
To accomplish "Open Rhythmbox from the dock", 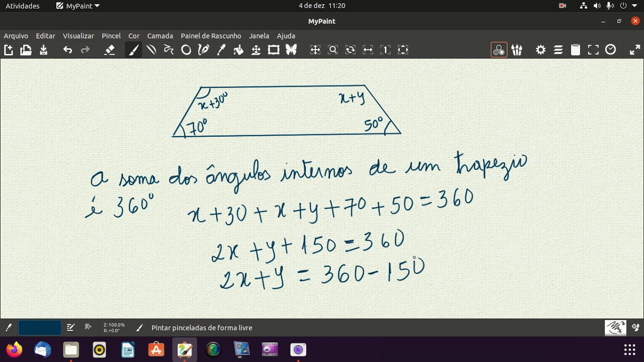I will tap(100, 349).
